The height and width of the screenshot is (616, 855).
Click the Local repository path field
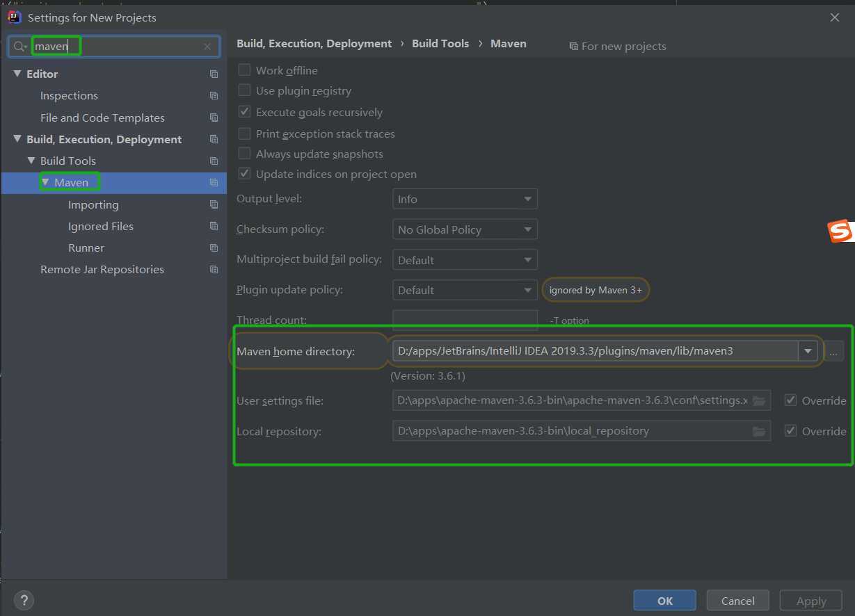point(582,431)
